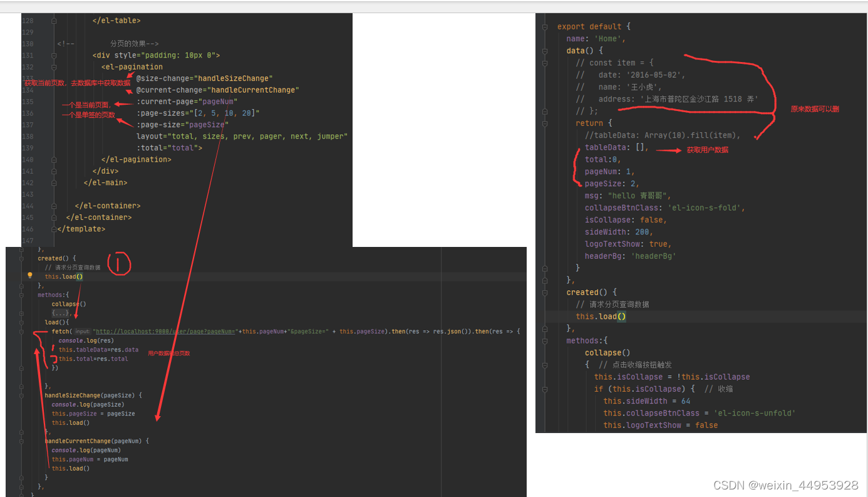The width and height of the screenshot is (868, 497).
Task: Collapse fold marker beside <el-pagination opening tag
Action: point(54,67)
